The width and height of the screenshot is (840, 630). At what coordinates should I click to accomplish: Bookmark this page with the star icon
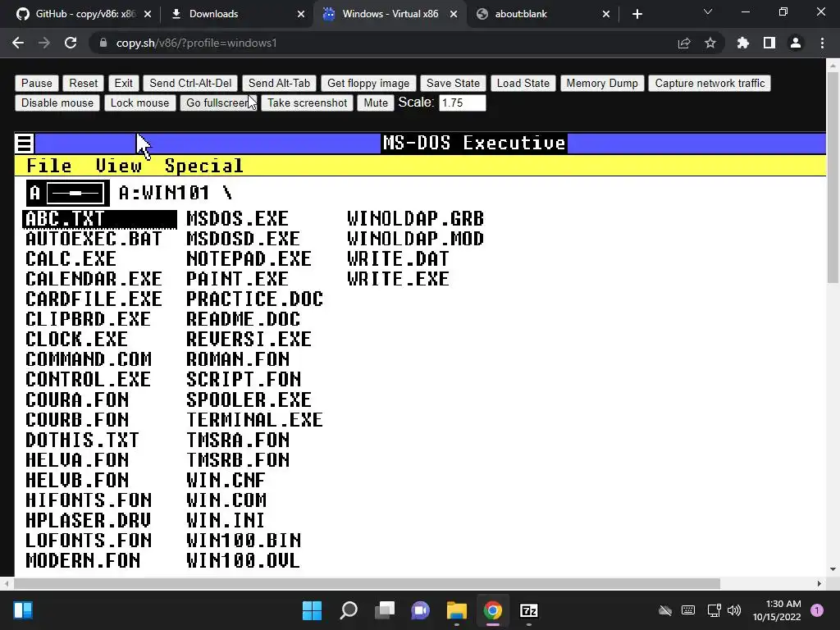click(710, 43)
